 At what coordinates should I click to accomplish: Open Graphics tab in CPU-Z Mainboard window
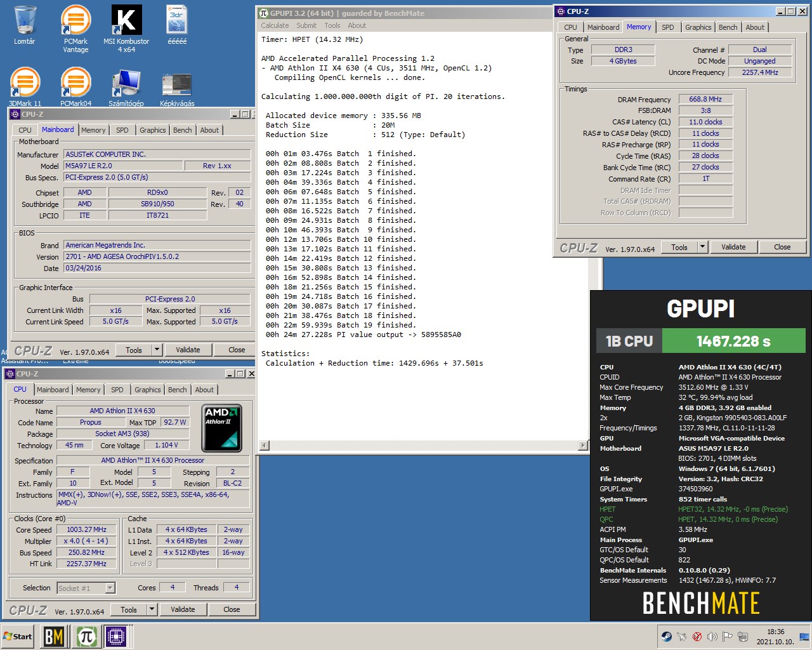pyautogui.click(x=153, y=130)
